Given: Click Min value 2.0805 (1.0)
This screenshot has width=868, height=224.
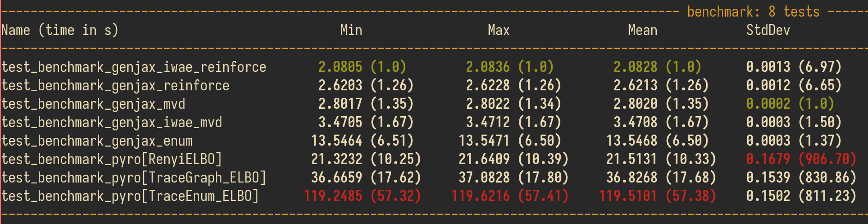Looking at the screenshot, I should [363, 67].
